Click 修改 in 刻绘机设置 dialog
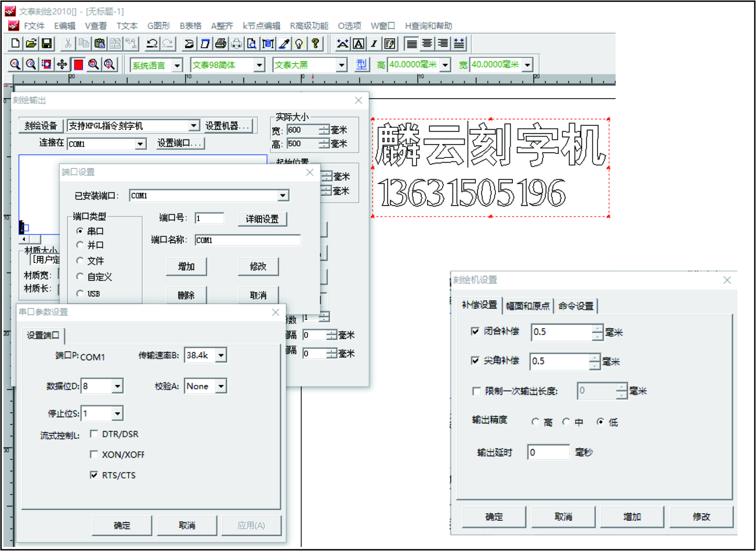The image size is (756, 551). [701, 517]
